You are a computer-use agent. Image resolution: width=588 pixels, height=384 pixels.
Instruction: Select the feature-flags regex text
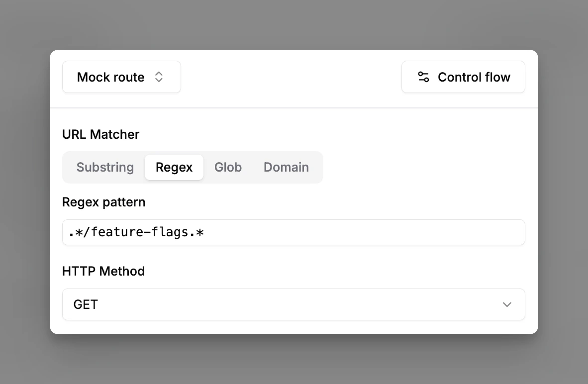(x=134, y=232)
